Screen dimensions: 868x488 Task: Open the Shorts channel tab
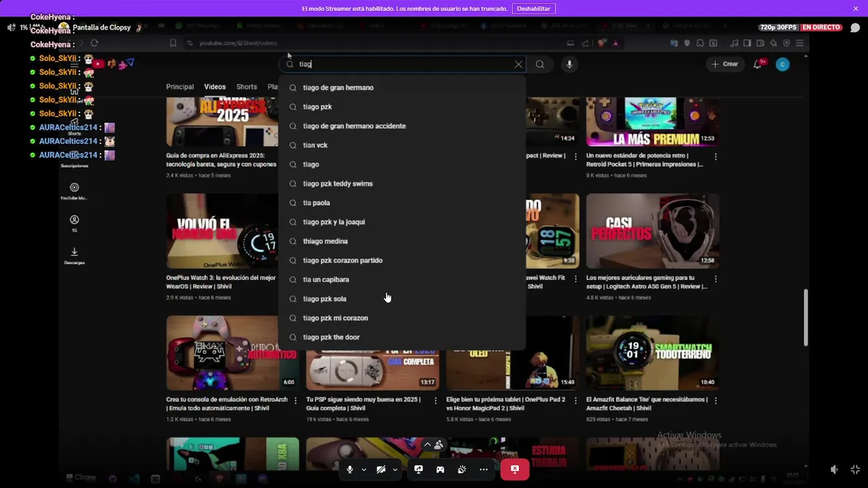click(x=247, y=87)
